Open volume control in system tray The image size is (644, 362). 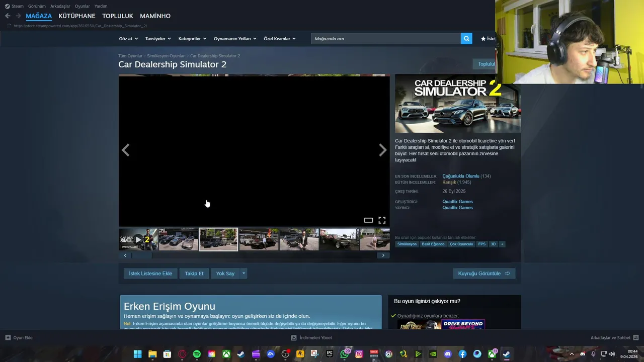[x=612, y=354]
